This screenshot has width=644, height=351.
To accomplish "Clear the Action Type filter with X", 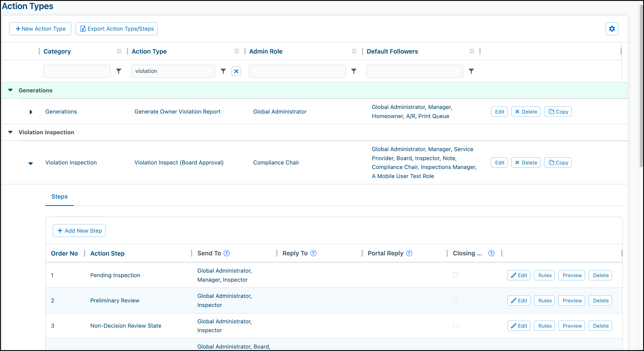I will coord(236,71).
